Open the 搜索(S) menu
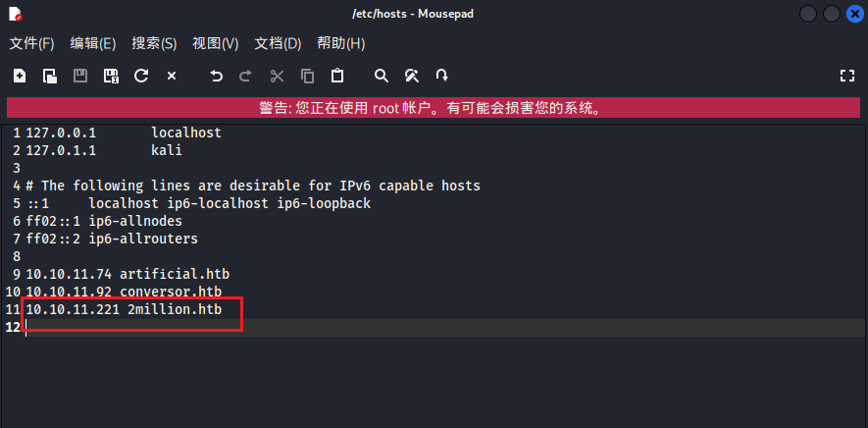 (x=154, y=43)
